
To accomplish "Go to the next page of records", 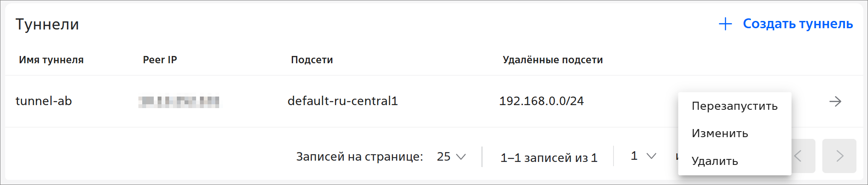I will [x=839, y=156].
